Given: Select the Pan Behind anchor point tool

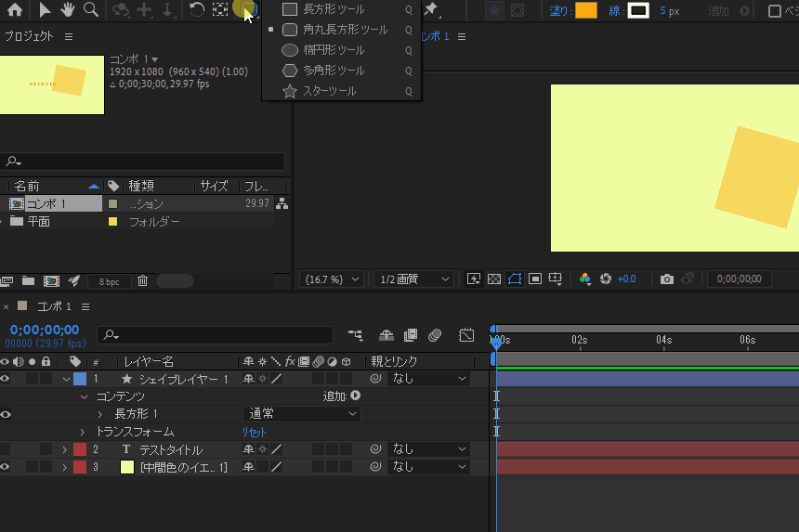Looking at the screenshot, I should pos(220,9).
